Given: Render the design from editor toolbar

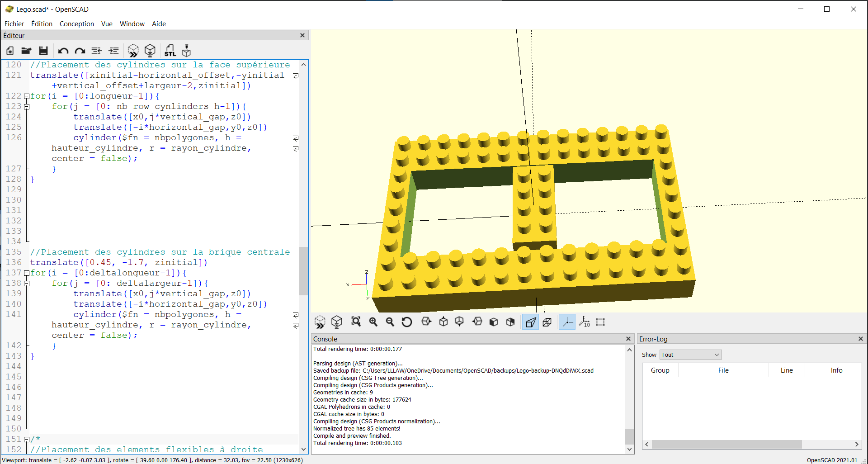Looking at the screenshot, I should click(150, 51).
